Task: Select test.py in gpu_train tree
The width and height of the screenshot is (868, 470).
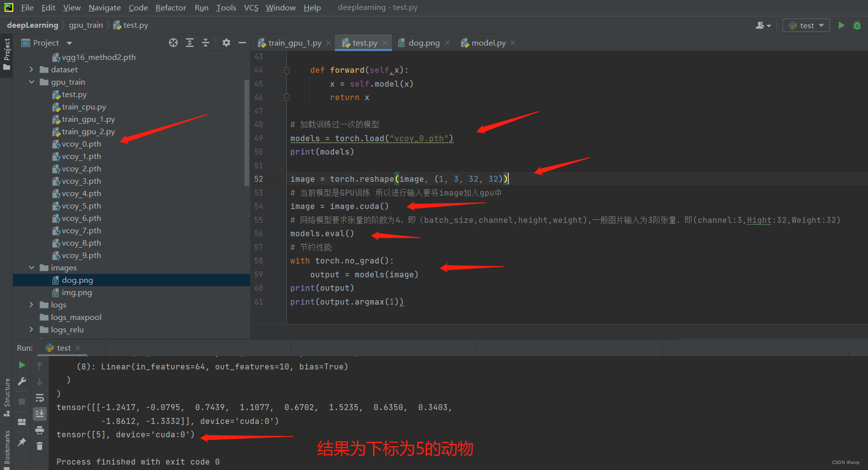Action: [x=74, y=95]
